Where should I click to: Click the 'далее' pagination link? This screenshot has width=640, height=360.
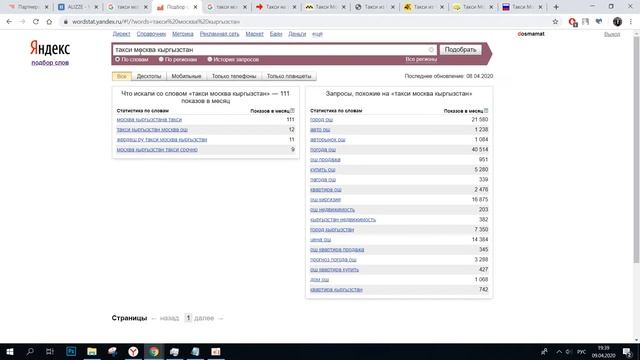pos(204,318)
